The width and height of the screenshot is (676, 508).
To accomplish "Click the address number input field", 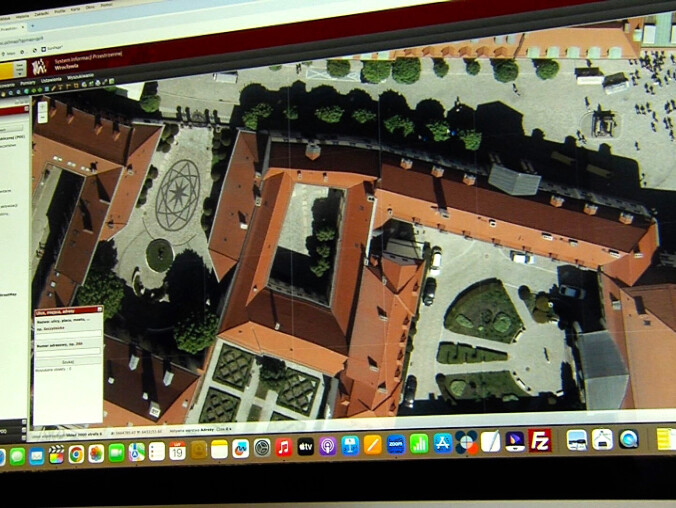I will pyautogui.click(x=68, y=351).
